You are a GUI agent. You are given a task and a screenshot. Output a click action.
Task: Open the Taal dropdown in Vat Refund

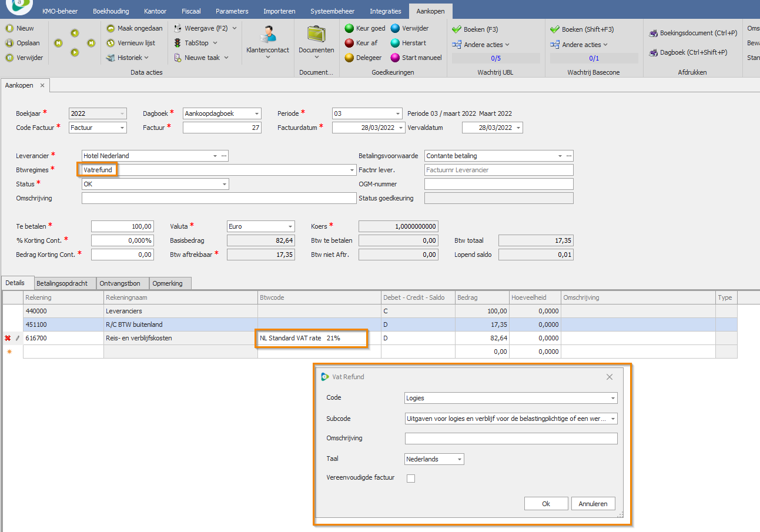point(459,459)
